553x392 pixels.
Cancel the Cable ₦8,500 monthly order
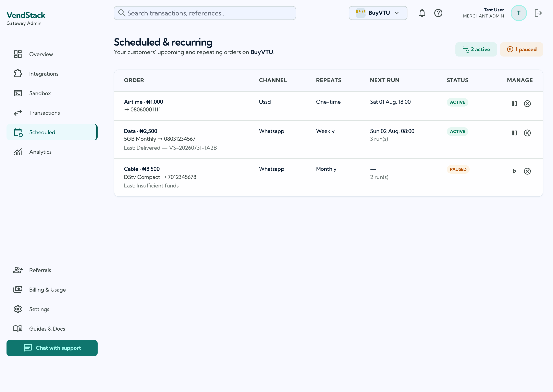coord(527,171)
